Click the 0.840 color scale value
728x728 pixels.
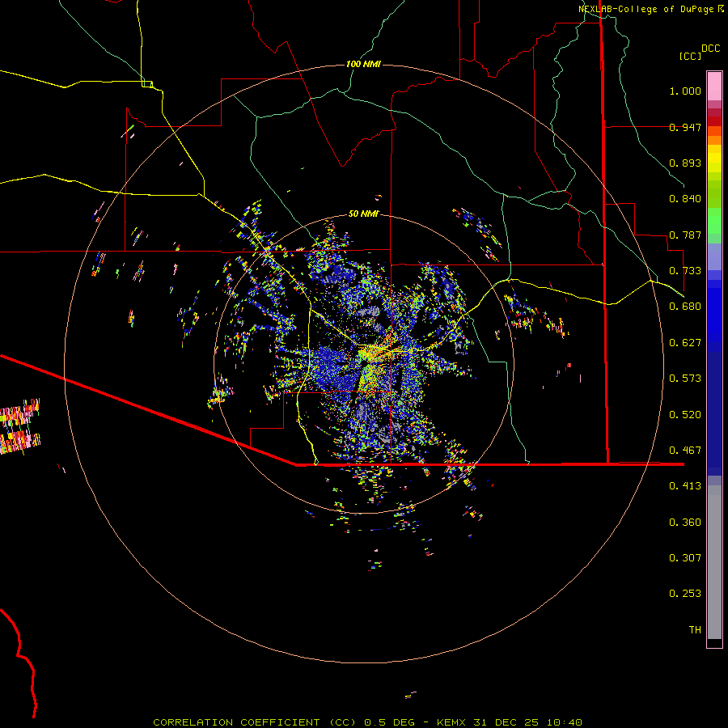(x=685, y=199)
